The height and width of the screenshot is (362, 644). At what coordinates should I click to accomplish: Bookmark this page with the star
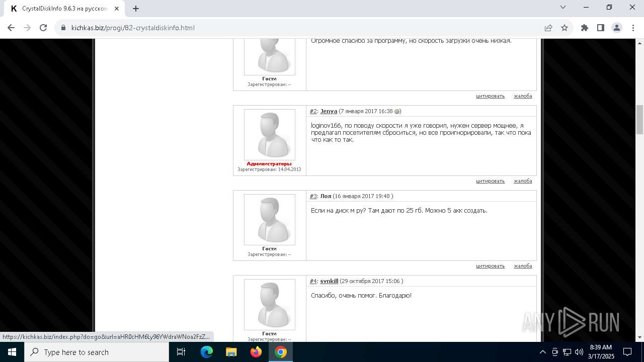[x=565, y=28]
